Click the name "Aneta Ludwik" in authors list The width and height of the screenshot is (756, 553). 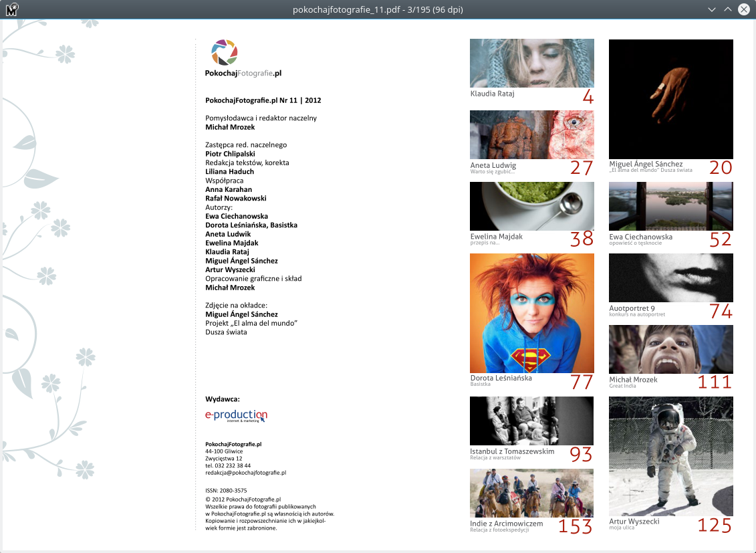coord(228,234)
